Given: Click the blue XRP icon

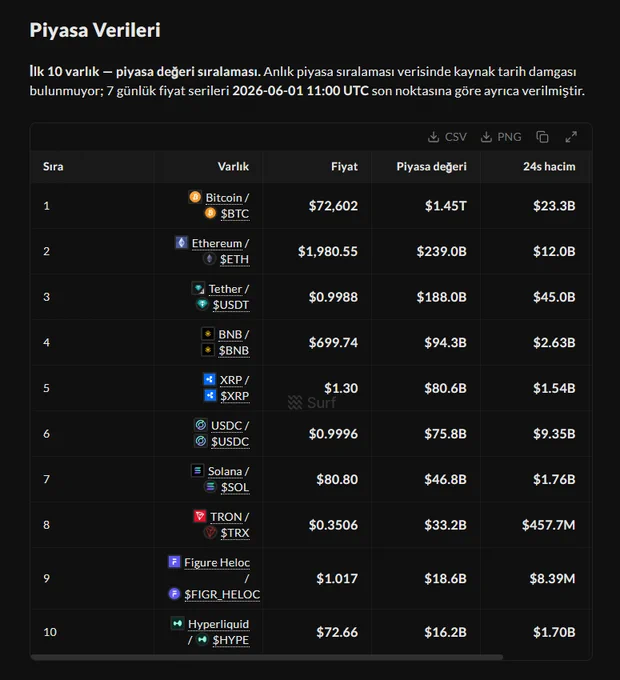Looking at the screenshot, I should click(x=209, y=379).
